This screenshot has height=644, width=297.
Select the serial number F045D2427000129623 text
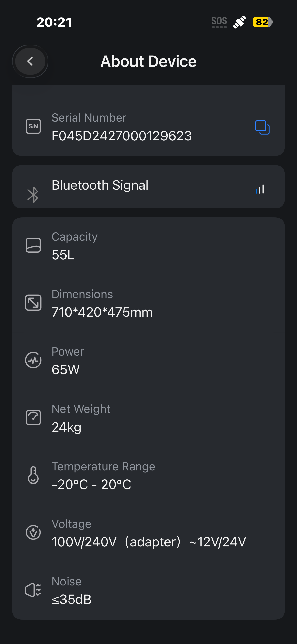pos(122,136)
